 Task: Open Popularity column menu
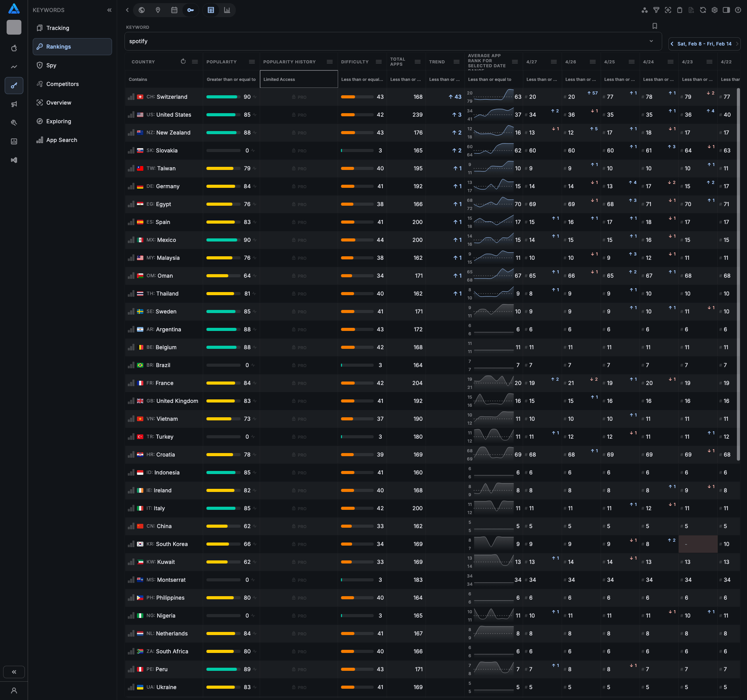pos(252,62)
